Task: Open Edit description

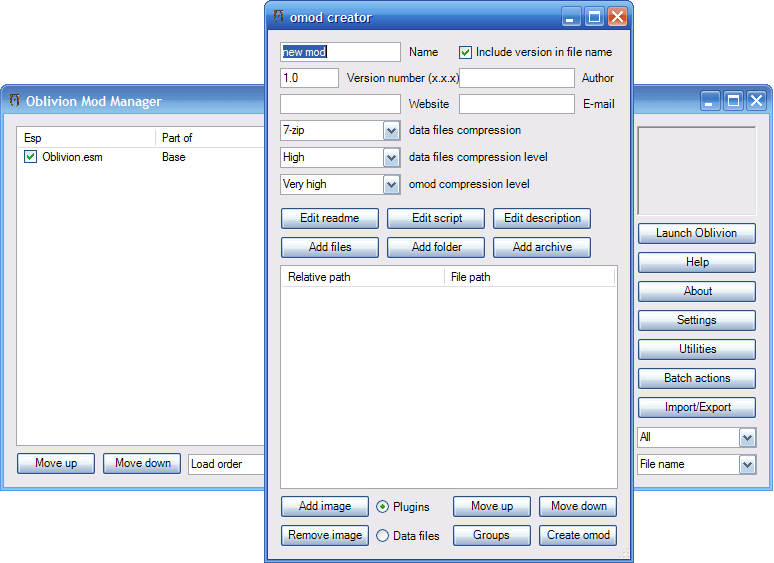Action: 542,218
